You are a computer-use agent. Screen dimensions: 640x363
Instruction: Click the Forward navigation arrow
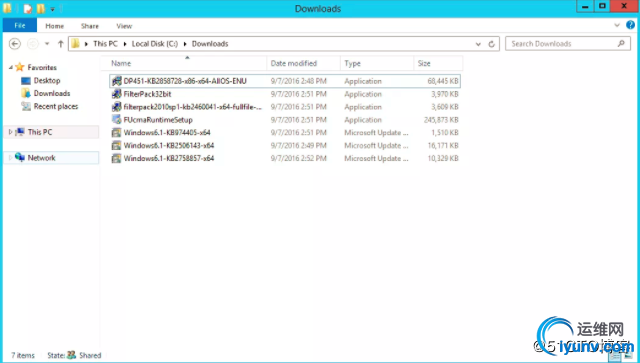33,44
